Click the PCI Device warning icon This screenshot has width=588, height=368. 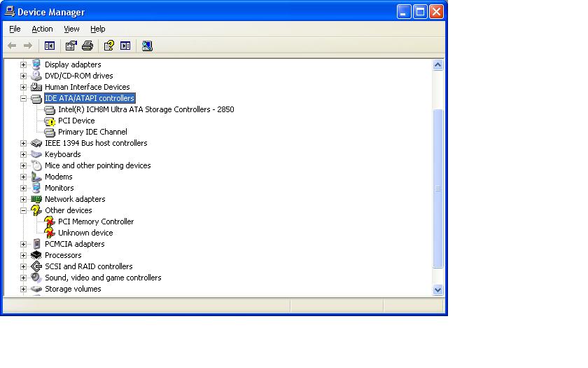click(50, 121)
